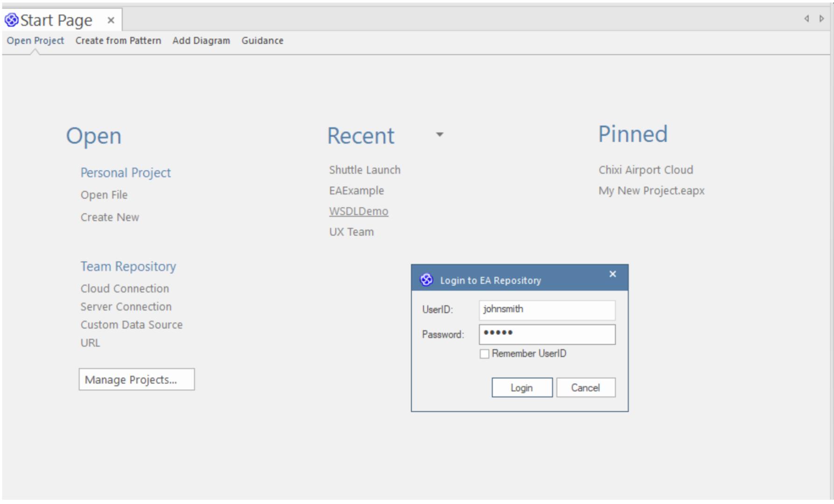The height and width of the screenshot is (504, 834).
Task: Open pinned My New Project.eapx
Action: [651, 190]
